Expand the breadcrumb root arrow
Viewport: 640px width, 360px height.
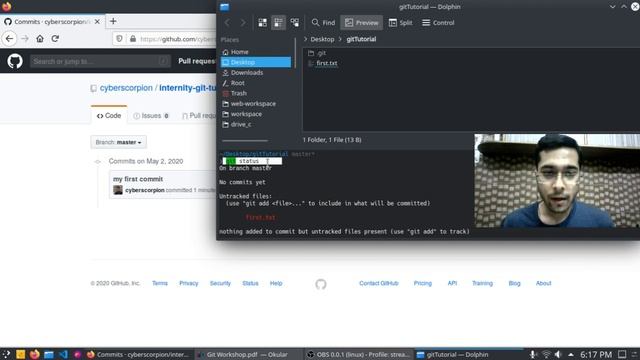point(305,39)
